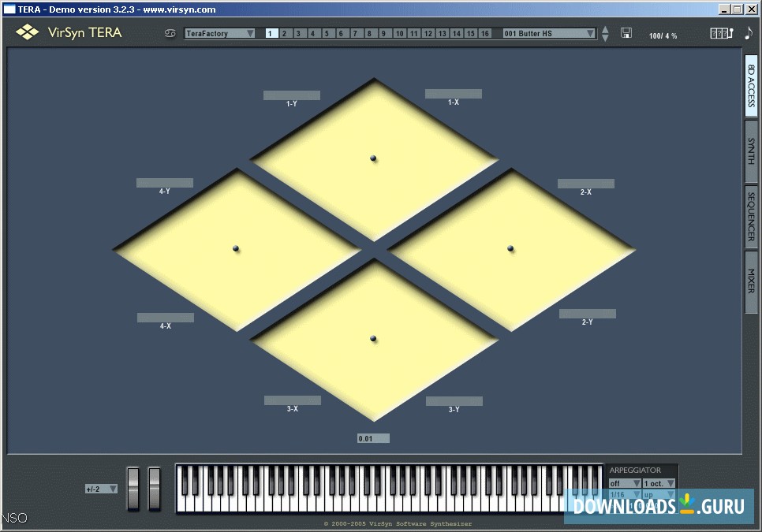Open the arpeggiator 1/16 rate dropdown
The width and height of the screenshot is (762, 532).
tap(625, 495)
